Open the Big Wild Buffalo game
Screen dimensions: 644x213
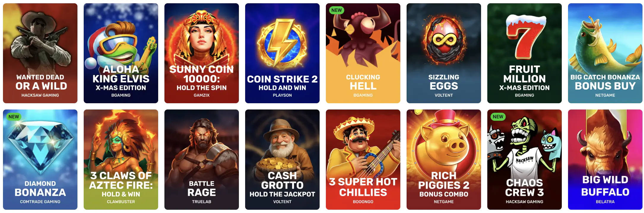pyautogui.click(x=605, y=160)
